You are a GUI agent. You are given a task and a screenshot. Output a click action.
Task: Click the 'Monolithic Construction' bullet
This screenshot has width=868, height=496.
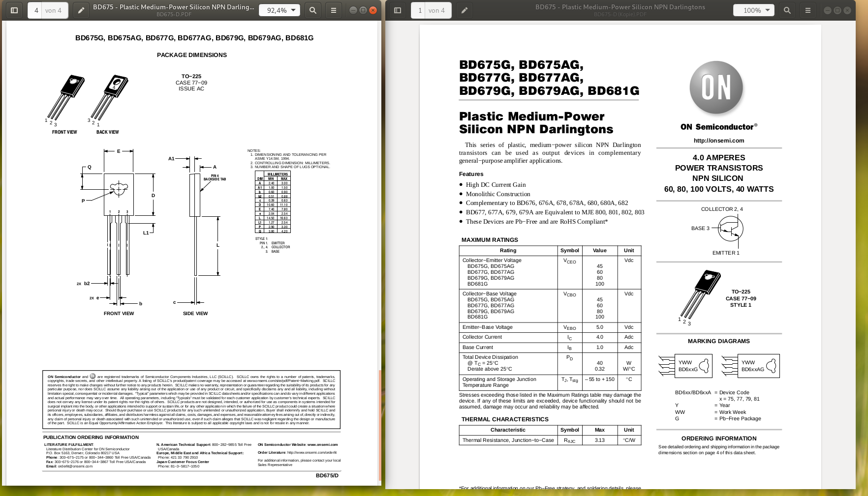[x=498, y=194]
